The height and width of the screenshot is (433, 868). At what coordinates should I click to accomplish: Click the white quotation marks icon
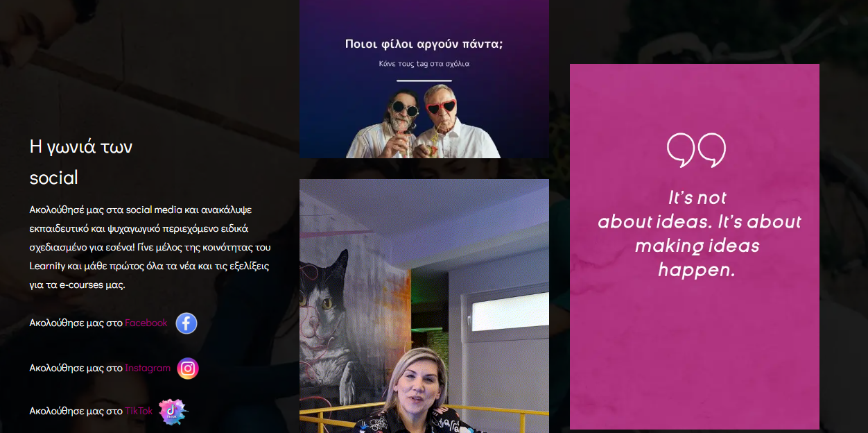[x=696, y=149]
